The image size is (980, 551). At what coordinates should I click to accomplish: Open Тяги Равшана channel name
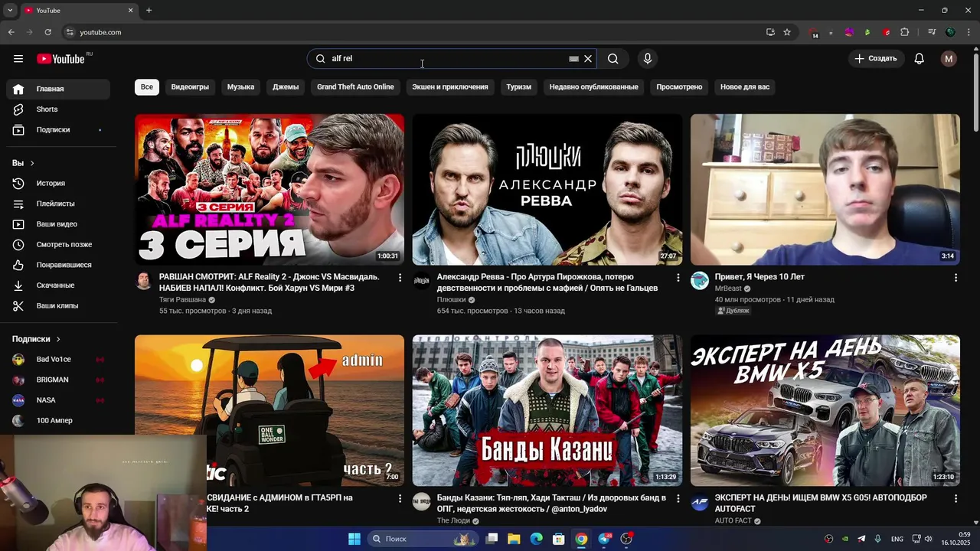[x=182, y=300]
